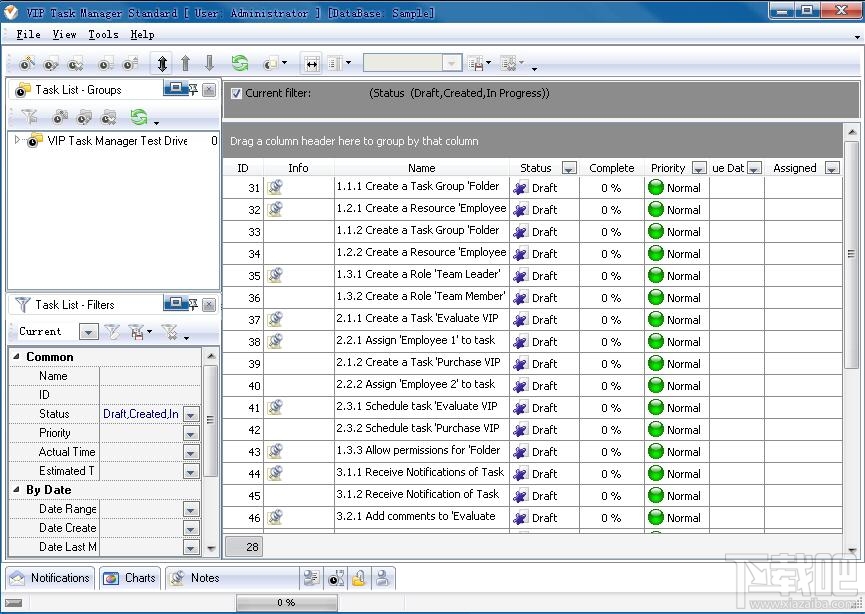Click the Move Up arrow icon
This screenshot has width=865, height=614.
coord(185,63)
